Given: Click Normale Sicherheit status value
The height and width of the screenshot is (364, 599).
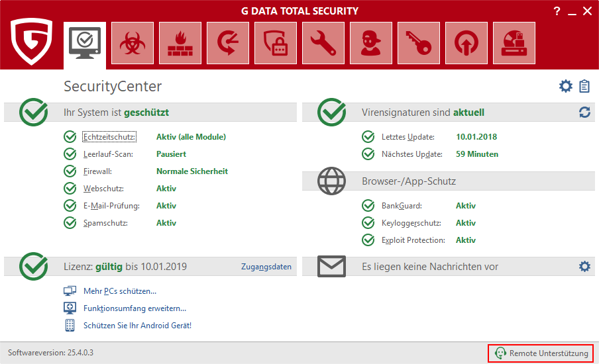Looking at the screenshot, I should pos(192,171).
